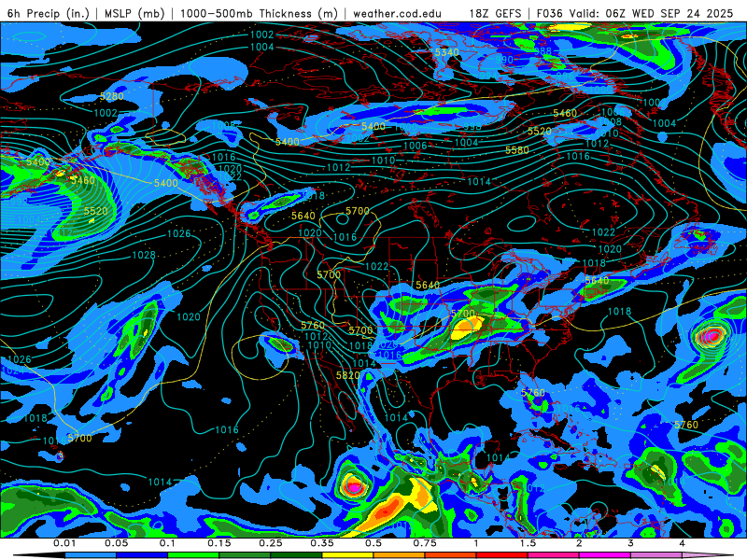Click the 0.35 precipitation scale label

pyautogui.click(x=322, y=543)
